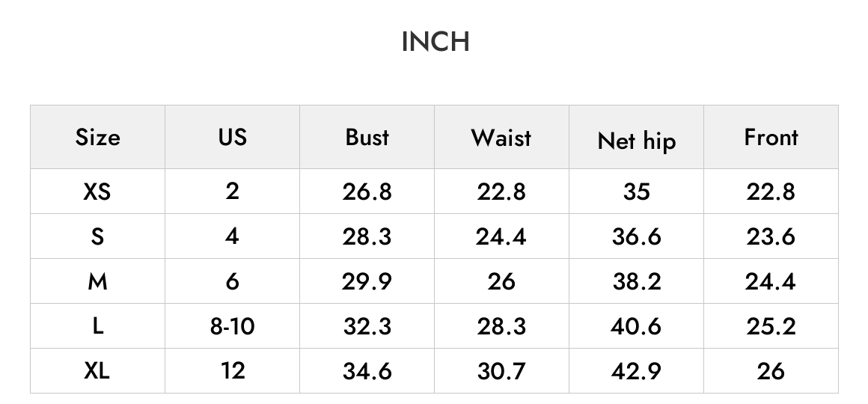The height and width of the screenshot is (404, 868).
Task: Select the L size row label
Action: point(97,326)
